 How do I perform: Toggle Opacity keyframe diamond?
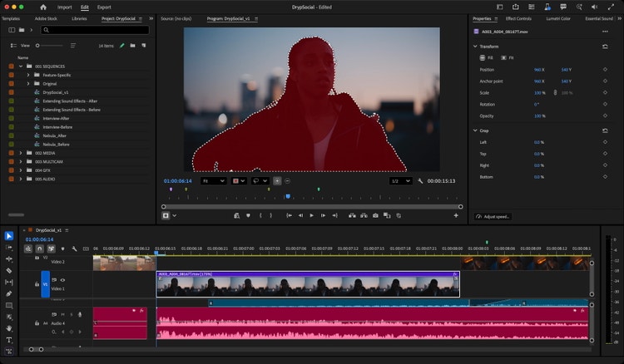pyautogui.click(x=605, y=116)
